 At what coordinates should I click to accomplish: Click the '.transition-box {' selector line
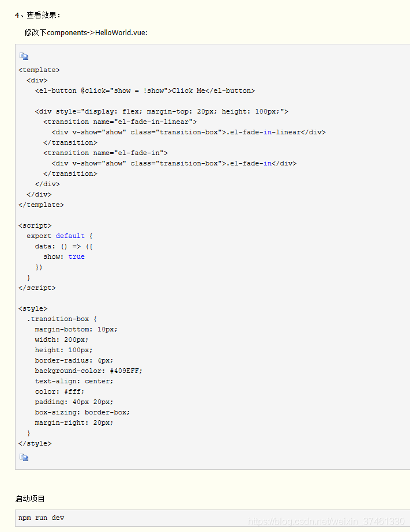[62, 319]
